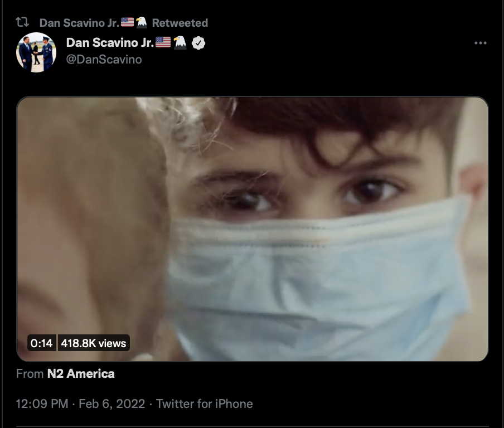Click the Retweeted label text
The width and height of the screenshot is (504, 428).
click(x=180, y=23)
